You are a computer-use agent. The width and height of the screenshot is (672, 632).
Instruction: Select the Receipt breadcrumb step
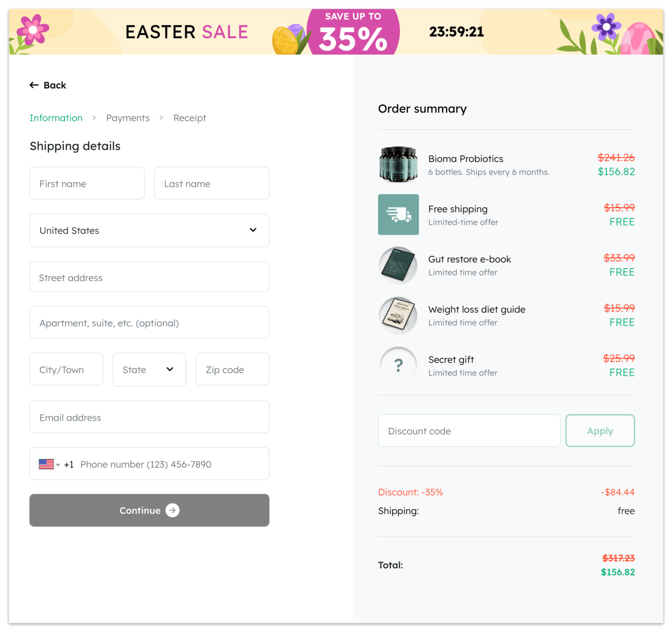(x=190, y=117)
